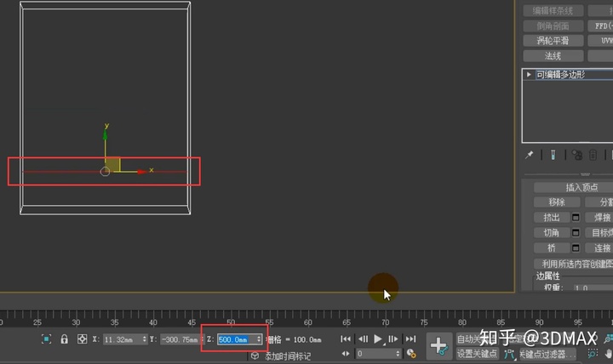Click the 移除 remove button

tap(557, 202)
